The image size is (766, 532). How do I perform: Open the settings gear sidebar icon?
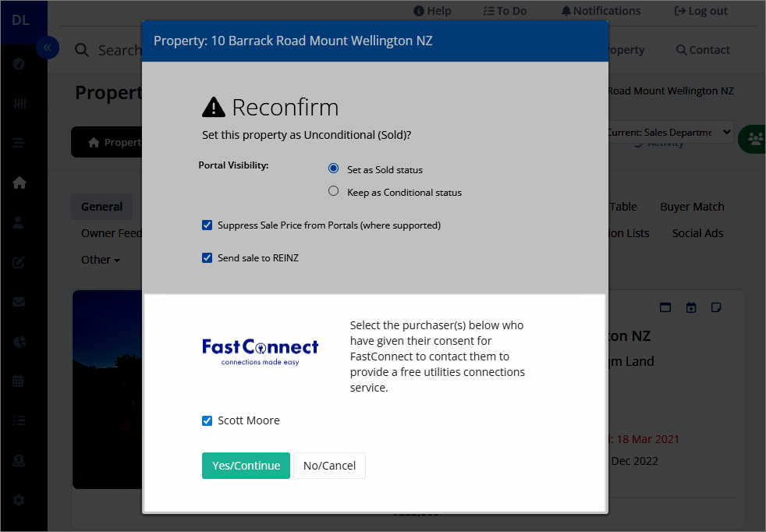click(19, 500)
